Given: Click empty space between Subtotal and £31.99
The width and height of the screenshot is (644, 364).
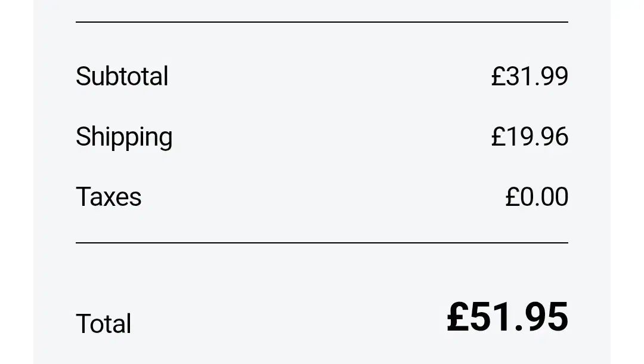Looking at the screenshot, I should click(x=328, y=76).
